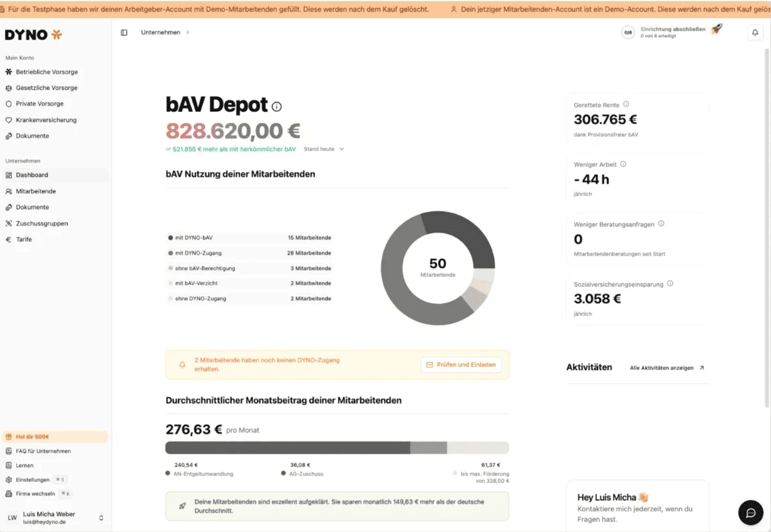Click the Dashboard grid icon
The height and width of the screenshot is (532, 771).
click(x=9, y=175)
